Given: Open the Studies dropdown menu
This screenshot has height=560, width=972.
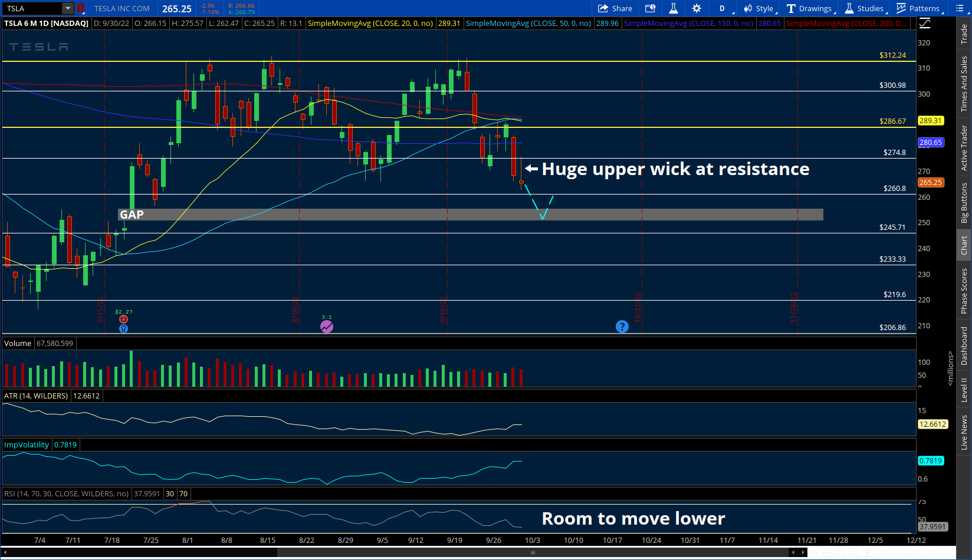Looking at the screenshot, I should point(866,8).
